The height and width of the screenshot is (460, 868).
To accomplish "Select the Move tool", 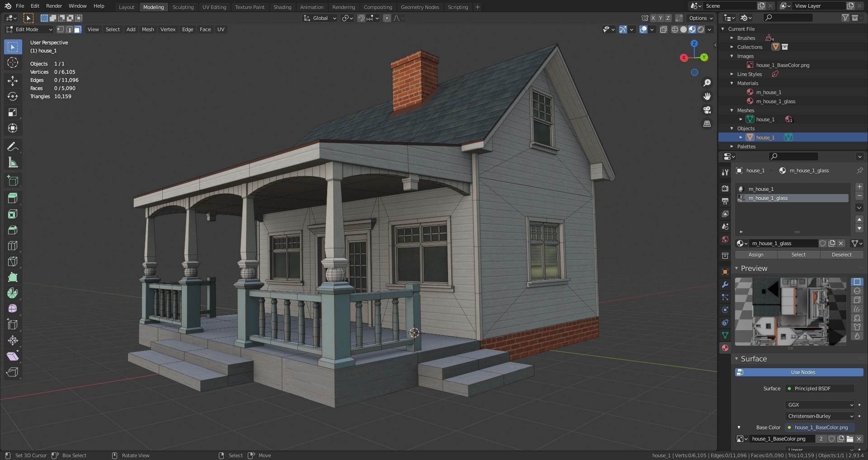I will click(13, 81).
